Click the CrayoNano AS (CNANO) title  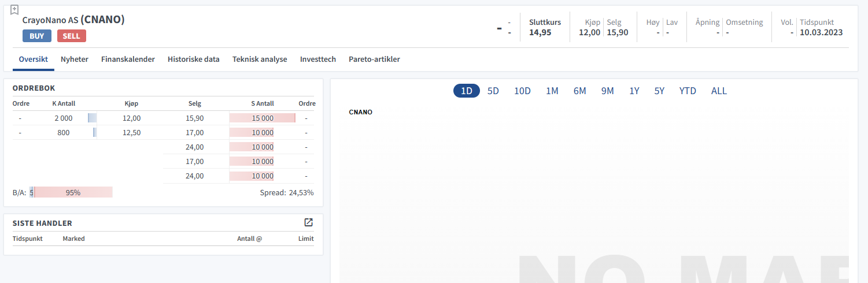[73, 20]
